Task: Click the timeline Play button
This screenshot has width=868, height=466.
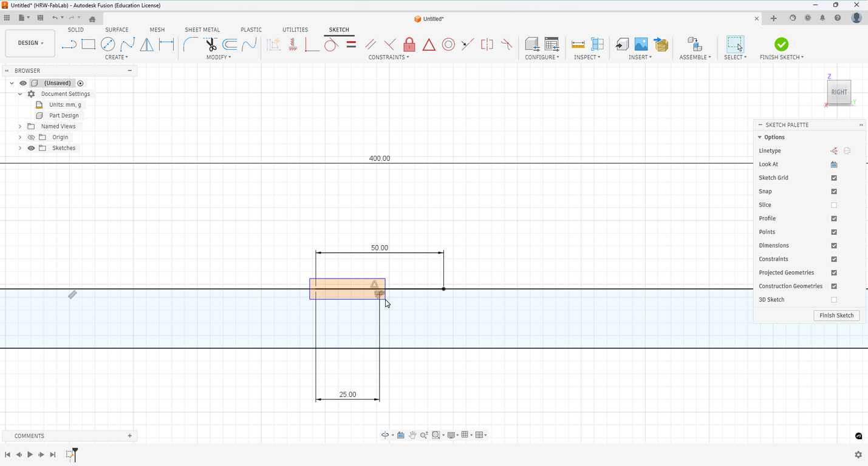Action: (x=30, y=454)
